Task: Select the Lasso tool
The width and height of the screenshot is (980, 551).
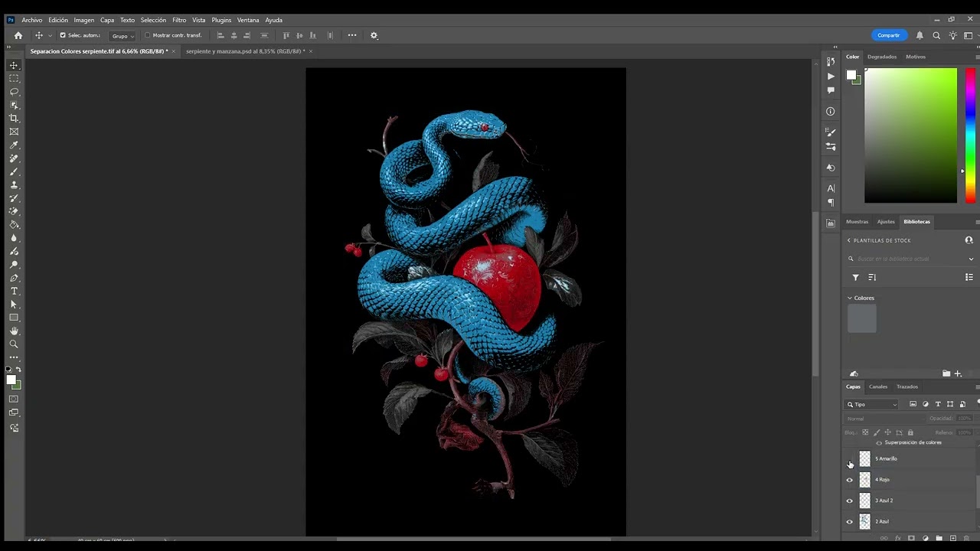Action: tap(14, 92)
